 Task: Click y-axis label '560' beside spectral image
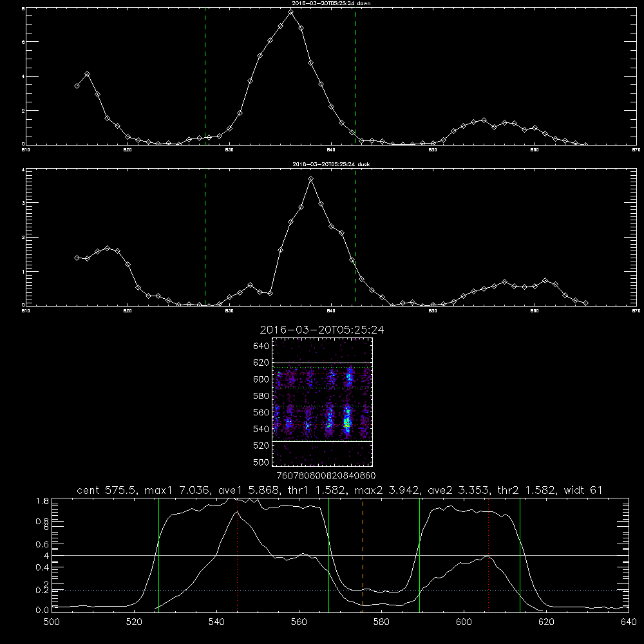[261, 412]
